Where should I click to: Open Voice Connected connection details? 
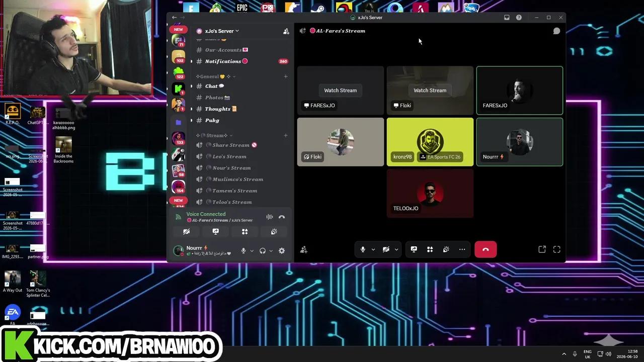pos(206,214)
